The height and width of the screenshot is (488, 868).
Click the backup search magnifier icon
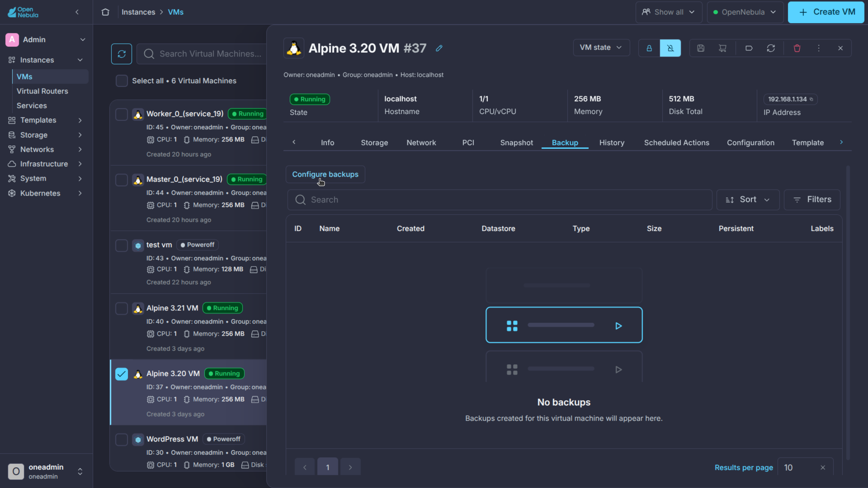coord(300,200)
